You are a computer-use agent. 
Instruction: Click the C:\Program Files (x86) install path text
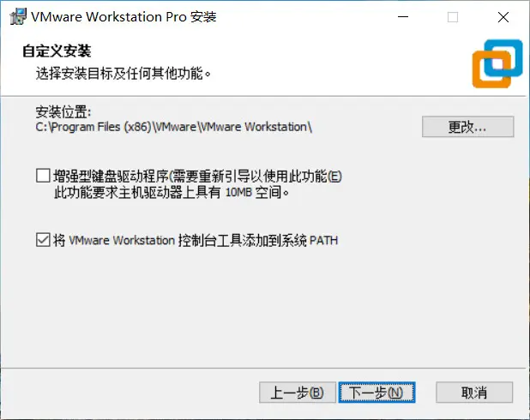point(174,127)
